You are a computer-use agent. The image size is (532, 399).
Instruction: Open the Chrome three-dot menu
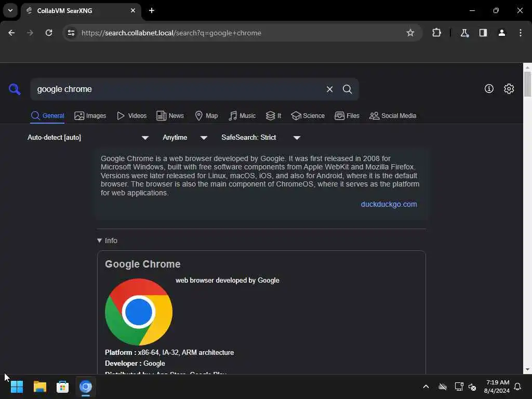pyautogui.click(x=521, y=33)
